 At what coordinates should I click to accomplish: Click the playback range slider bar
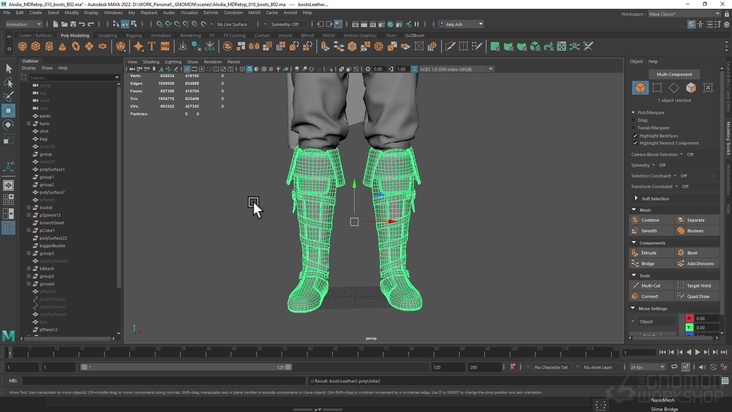point(186,367)
